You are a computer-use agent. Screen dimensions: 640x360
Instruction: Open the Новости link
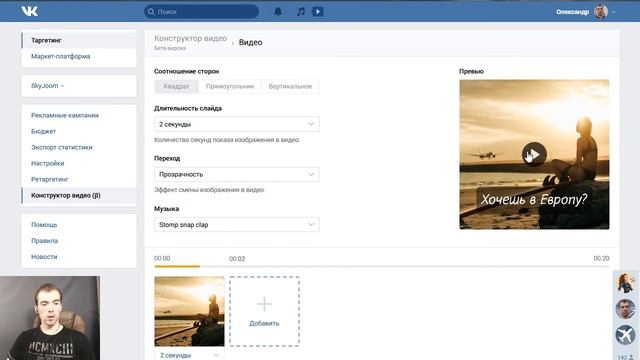pyautogui.click(x=44, y=257)
